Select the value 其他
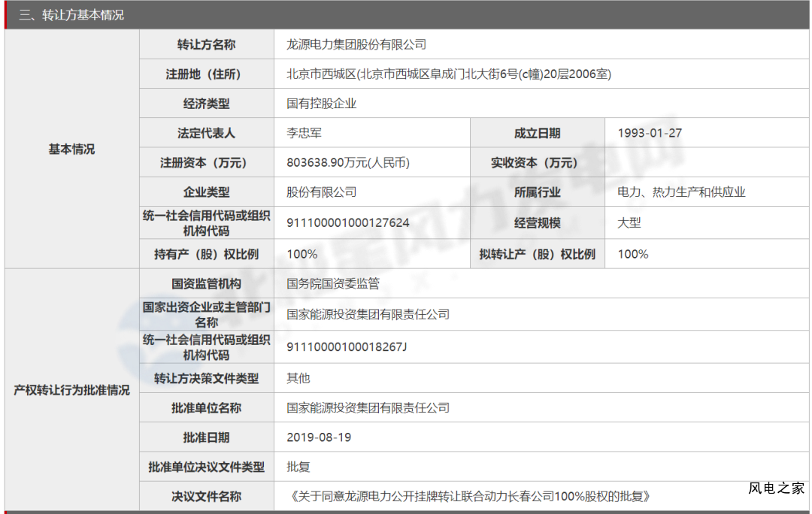This screenshot has height=514, width=812. pyautogui.click(x=298, y=379)
